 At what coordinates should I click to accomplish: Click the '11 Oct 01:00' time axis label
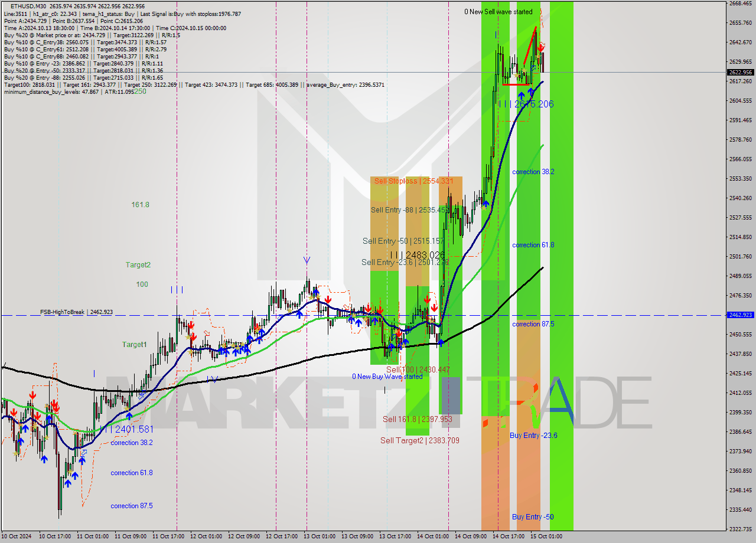[92, 537]
